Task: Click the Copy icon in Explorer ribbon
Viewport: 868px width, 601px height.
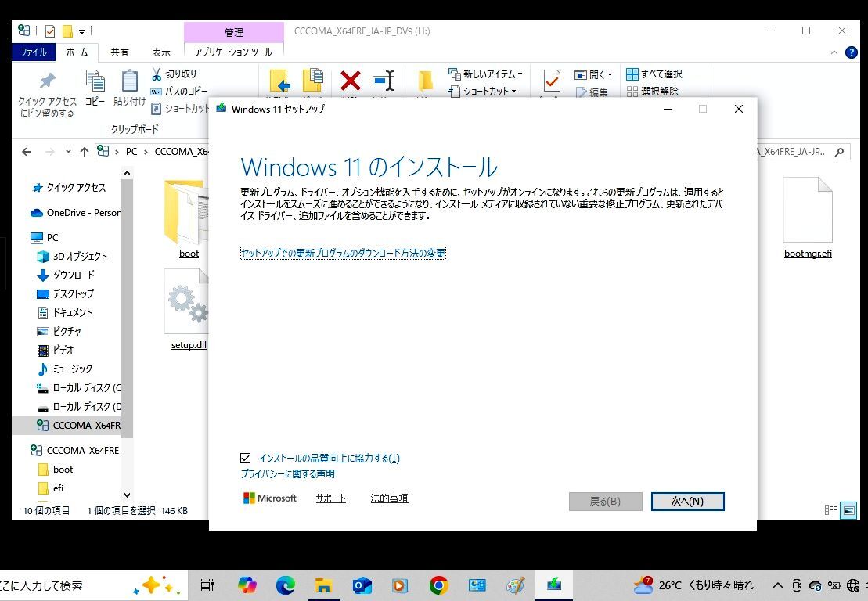Action: click(95, 81)
